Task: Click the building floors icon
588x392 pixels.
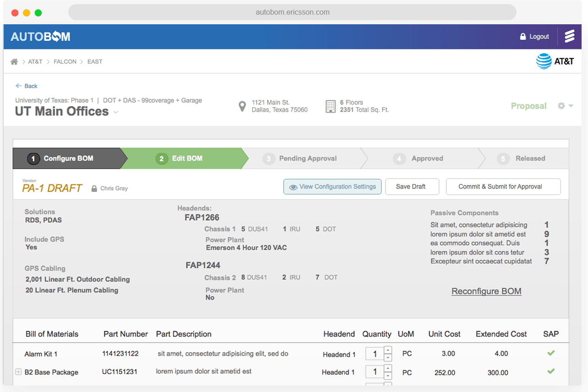Action: (x=330, y=106)
